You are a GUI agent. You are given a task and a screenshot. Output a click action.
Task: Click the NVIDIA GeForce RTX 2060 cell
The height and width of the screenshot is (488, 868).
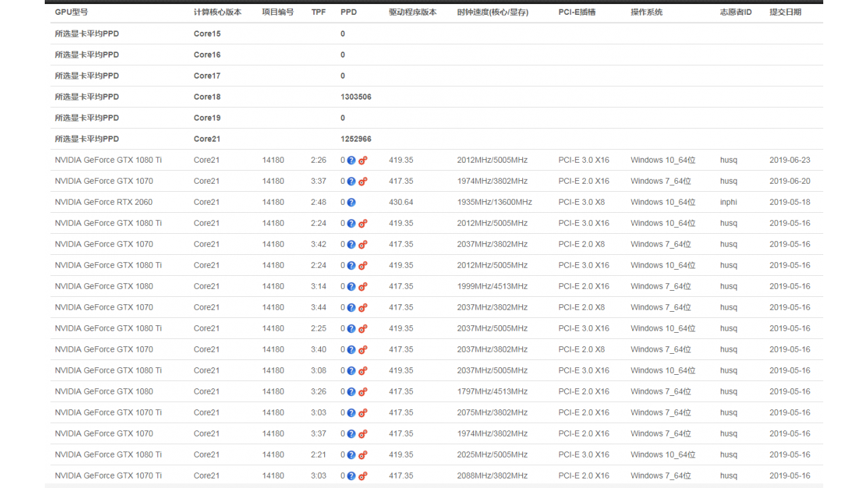104,202
